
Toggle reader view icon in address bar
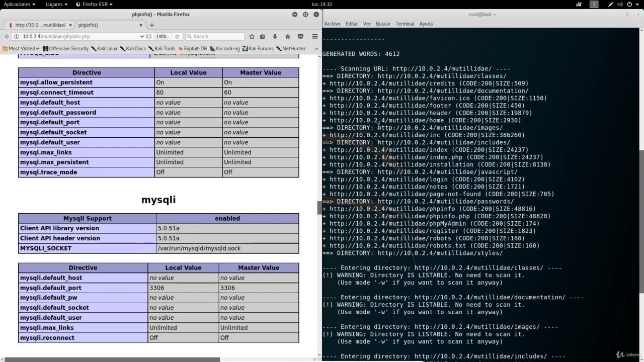(148, 37)
